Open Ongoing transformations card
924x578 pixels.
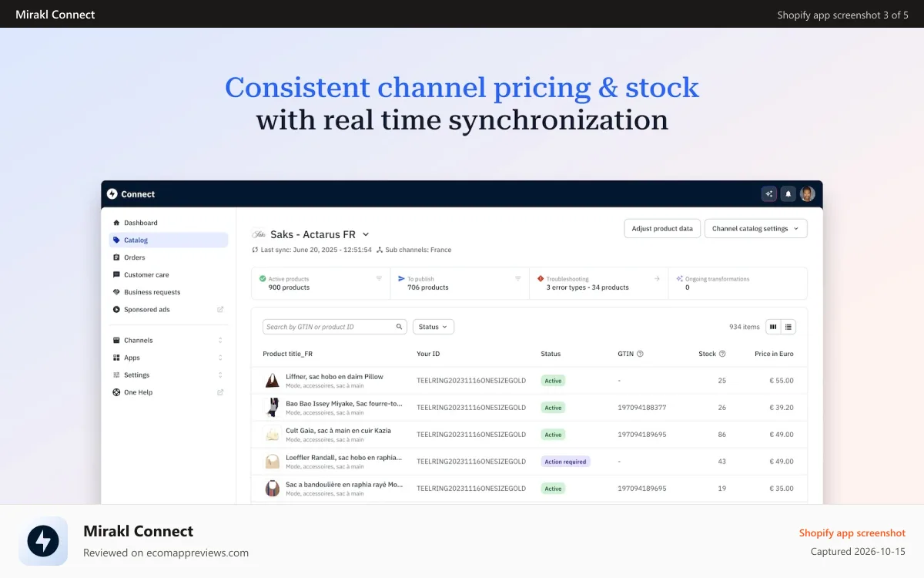(738, 284)
